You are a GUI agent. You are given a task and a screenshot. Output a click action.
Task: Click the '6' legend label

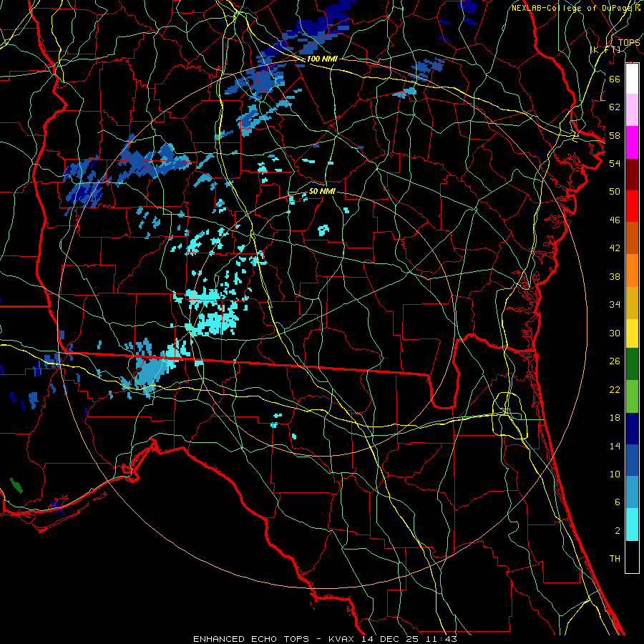click(x=617, y=502)
